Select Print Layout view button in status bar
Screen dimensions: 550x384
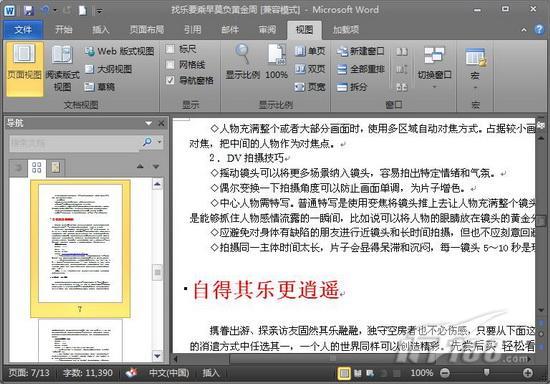click(344, 373)
